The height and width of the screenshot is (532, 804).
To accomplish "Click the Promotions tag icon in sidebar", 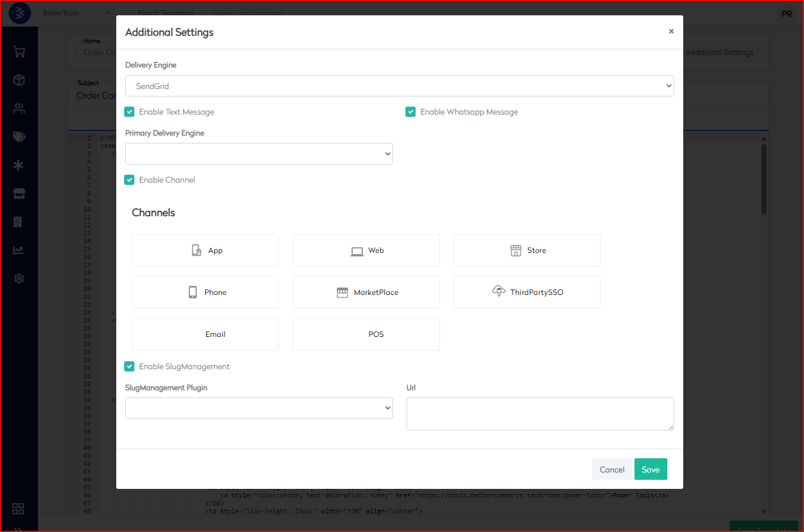I will 19,137.
